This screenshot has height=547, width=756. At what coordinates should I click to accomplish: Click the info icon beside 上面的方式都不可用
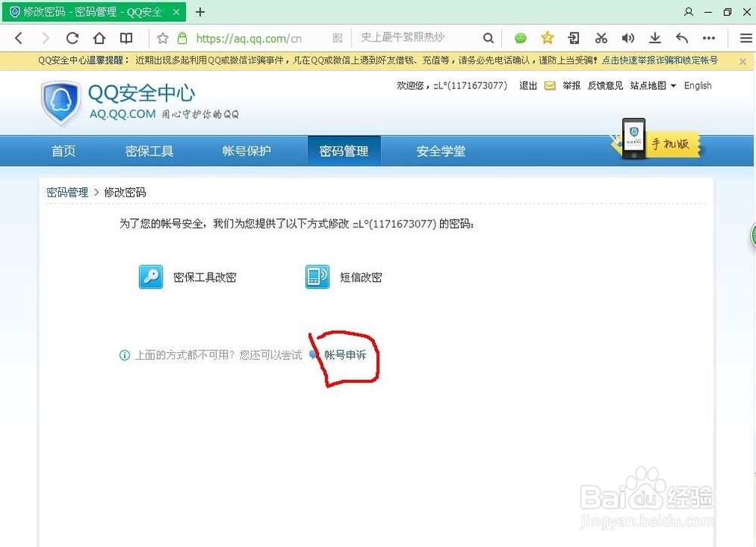(x=125, y=355)
